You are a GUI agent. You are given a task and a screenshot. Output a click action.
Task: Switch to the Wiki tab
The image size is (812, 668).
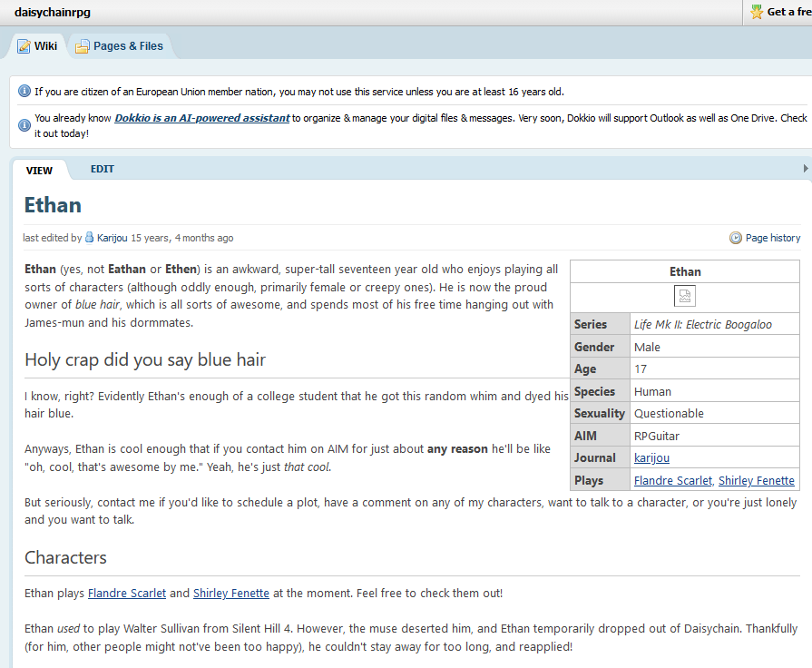[37, 46]
